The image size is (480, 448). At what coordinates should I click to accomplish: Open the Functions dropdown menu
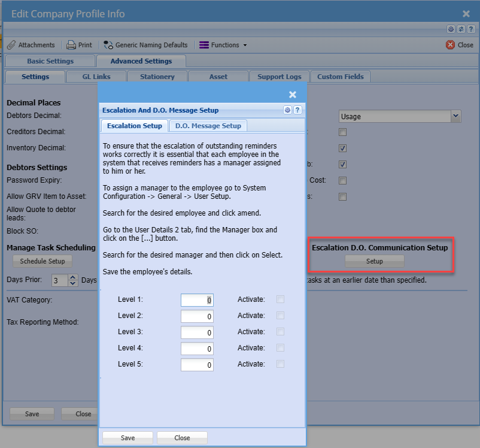[x=223, y=45]
